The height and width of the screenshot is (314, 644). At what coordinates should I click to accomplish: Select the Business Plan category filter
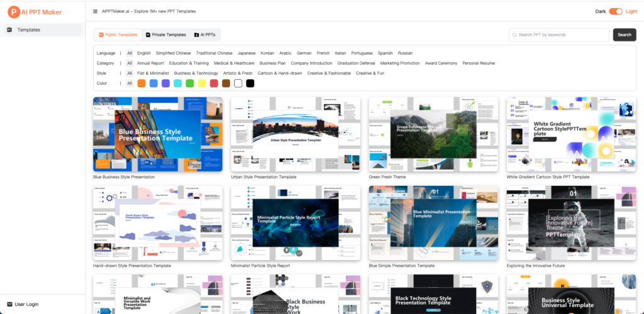tap(272, 63)
